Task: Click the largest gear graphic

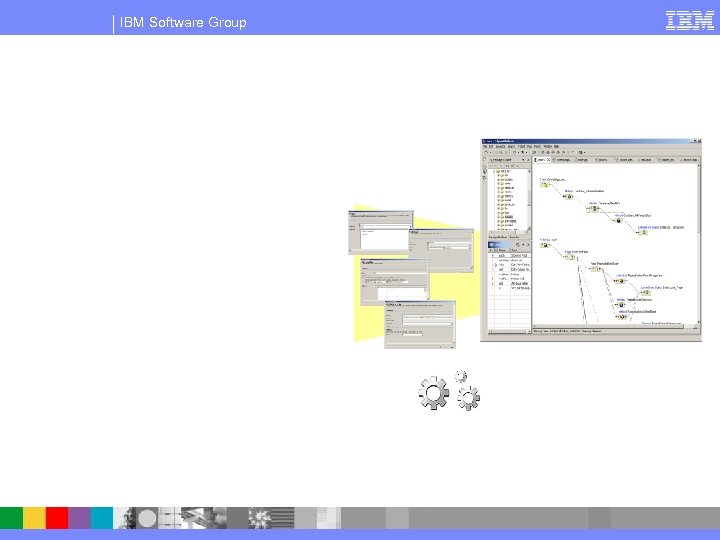Action: [433, 393]
